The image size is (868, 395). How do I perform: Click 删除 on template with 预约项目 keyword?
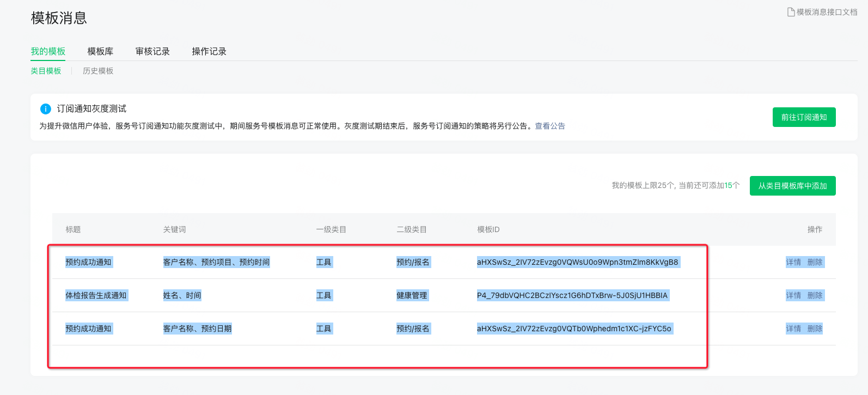click(x=815, y=262)
